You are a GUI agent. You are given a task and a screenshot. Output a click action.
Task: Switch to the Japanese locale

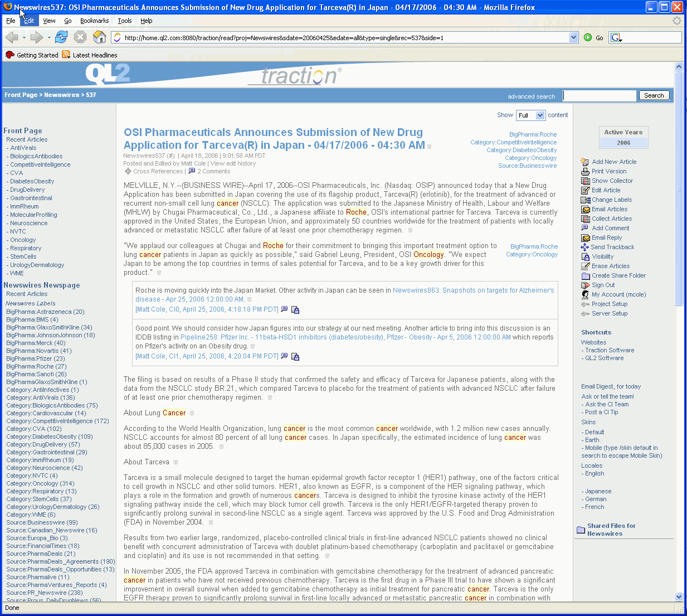[598, 491]
